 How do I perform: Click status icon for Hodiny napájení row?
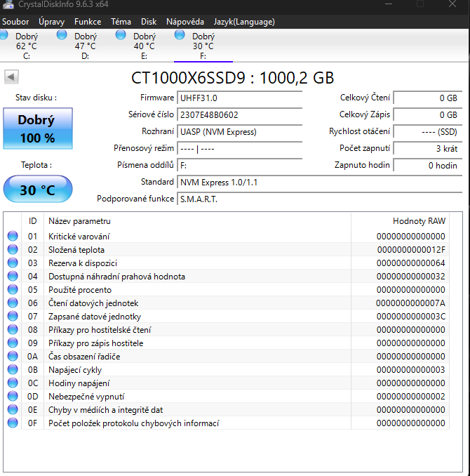point(13,383)
